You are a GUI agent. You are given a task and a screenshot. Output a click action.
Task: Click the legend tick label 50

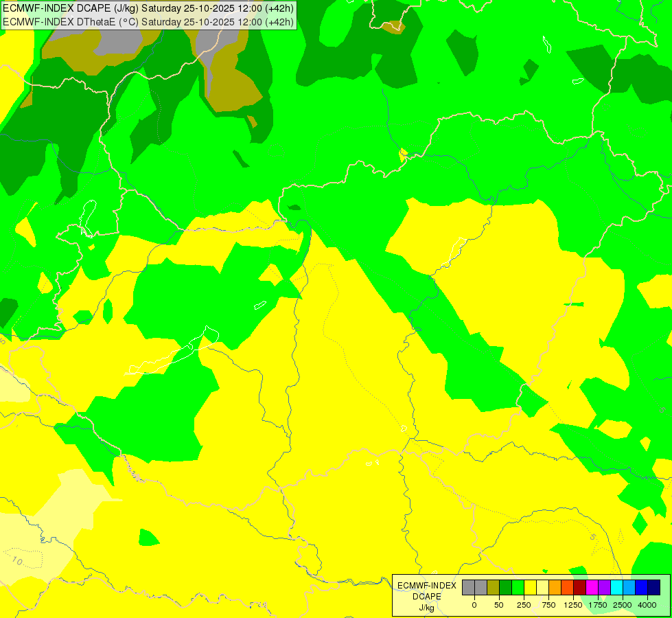click(x=499, y=605)
